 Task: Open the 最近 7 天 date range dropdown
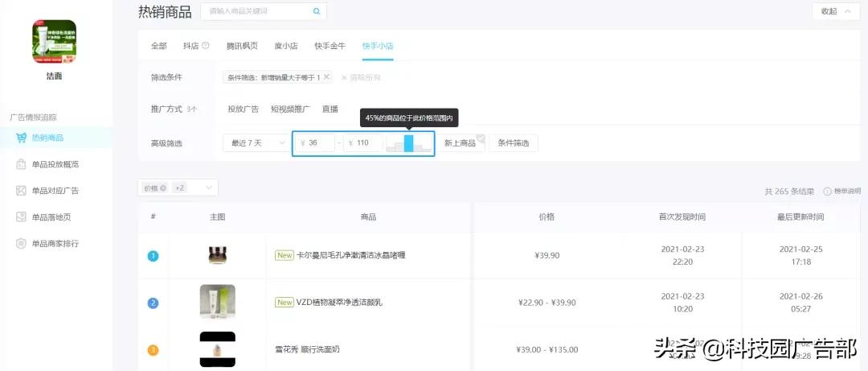257,143
